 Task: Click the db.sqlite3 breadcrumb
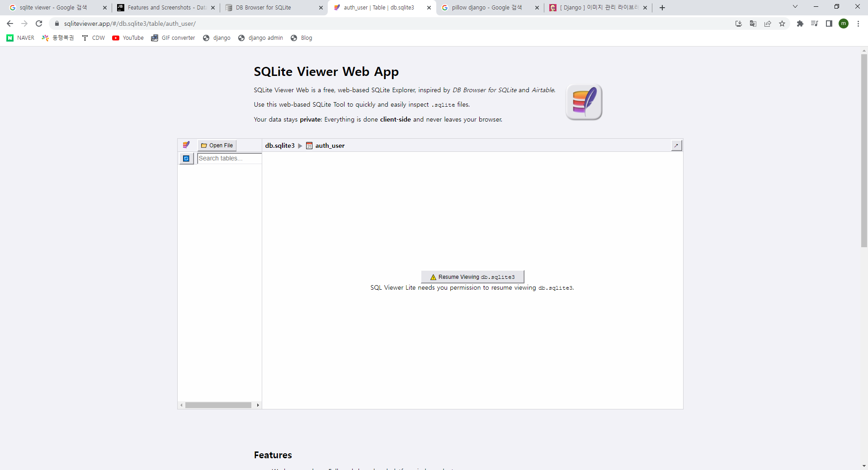click(x=280, y=146)
